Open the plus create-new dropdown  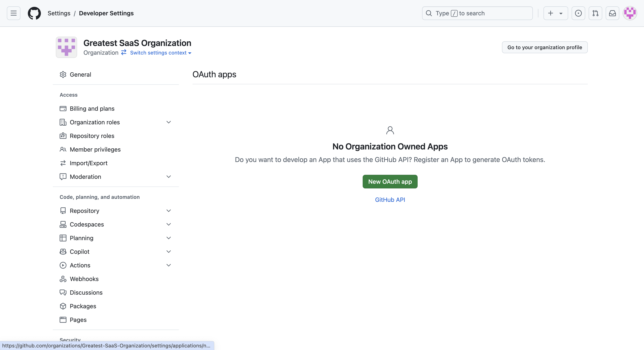pyautogui.click(x=555, y=13)
